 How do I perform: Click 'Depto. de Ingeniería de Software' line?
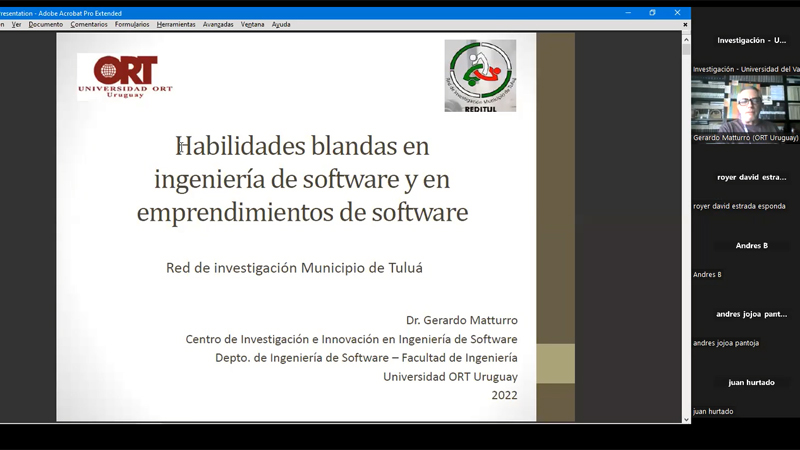(x=366, y=358)
